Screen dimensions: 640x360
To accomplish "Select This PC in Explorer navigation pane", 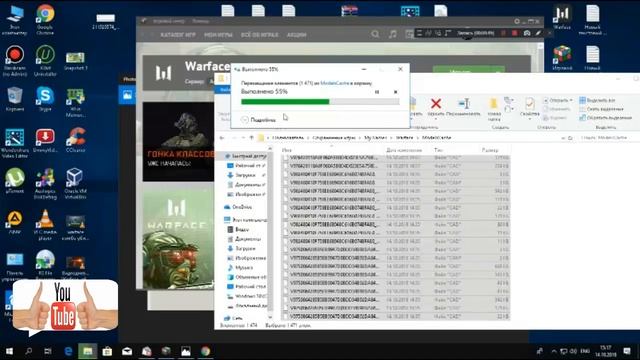I will click(245, 220).
